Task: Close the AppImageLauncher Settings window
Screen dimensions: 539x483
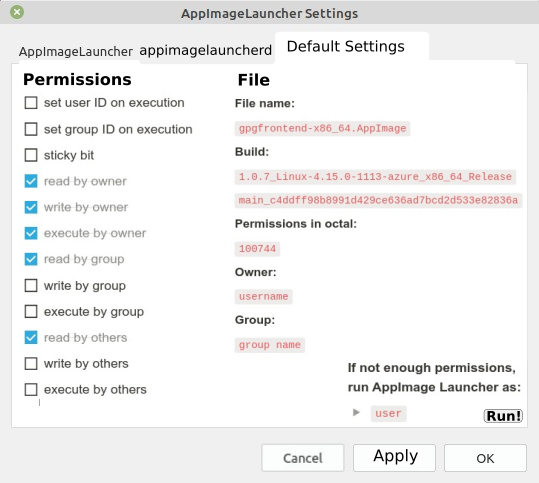Action: tap(17, 12)
